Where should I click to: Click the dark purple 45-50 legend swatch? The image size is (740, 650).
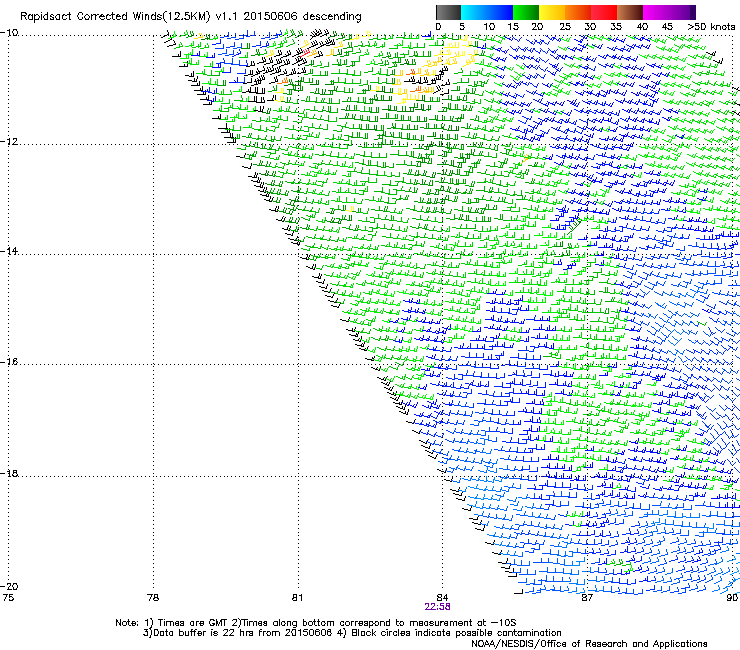point(682,12)
